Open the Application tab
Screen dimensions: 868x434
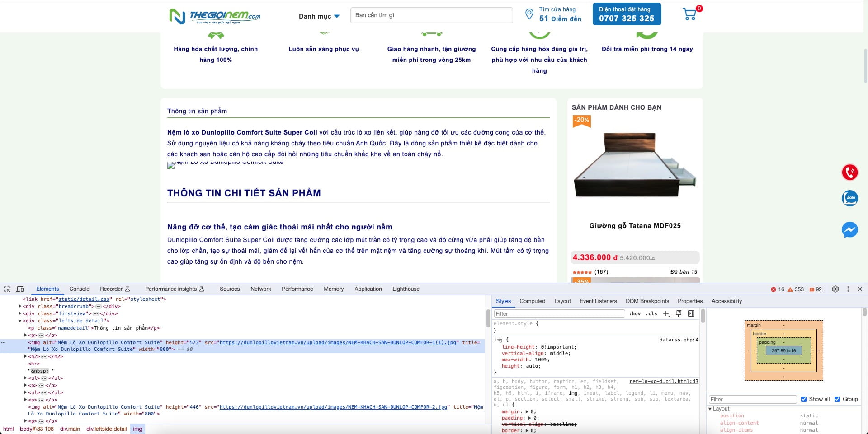pos(368,289)
